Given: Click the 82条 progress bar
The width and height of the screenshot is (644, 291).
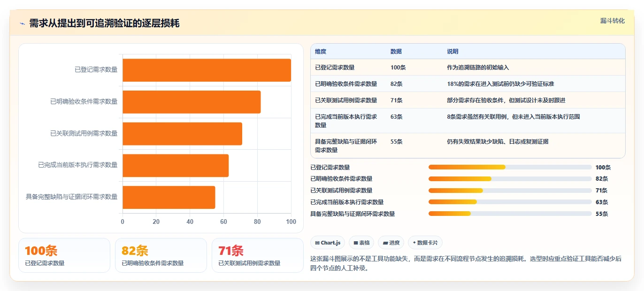Looking at the screenshot, I should click(x=510, y=179).
